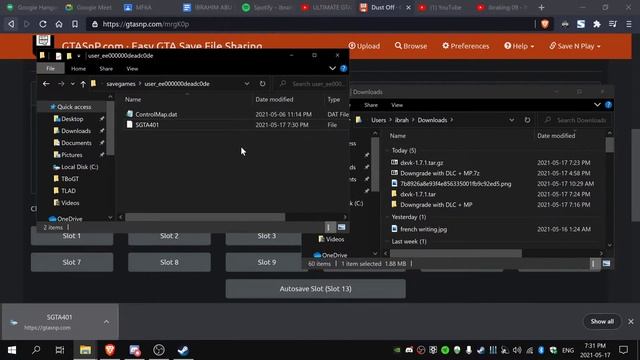The image size is (640, 360).
Task: Switch to the Spotify browser tab
Action: click(267, 7)
